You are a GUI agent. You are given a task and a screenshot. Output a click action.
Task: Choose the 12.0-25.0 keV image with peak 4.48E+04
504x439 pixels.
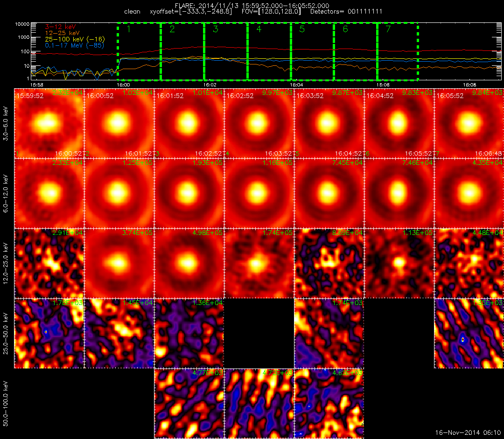(469, 264)
